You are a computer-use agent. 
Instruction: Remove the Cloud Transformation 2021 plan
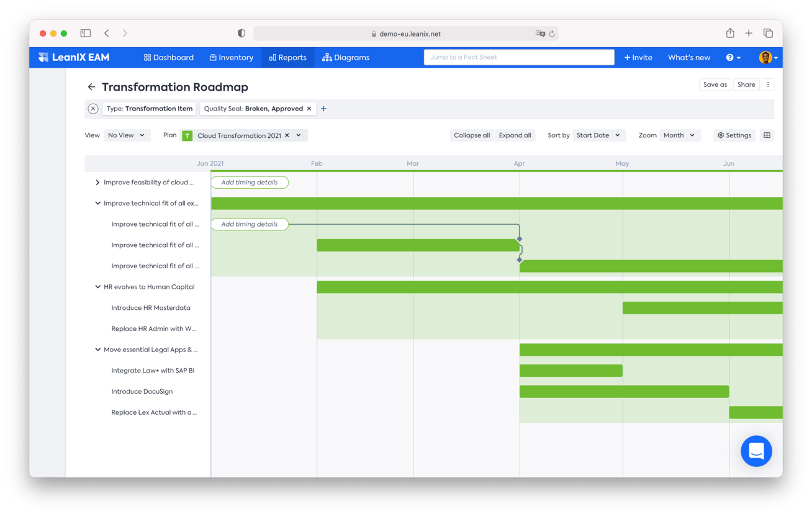pos(287,135)
